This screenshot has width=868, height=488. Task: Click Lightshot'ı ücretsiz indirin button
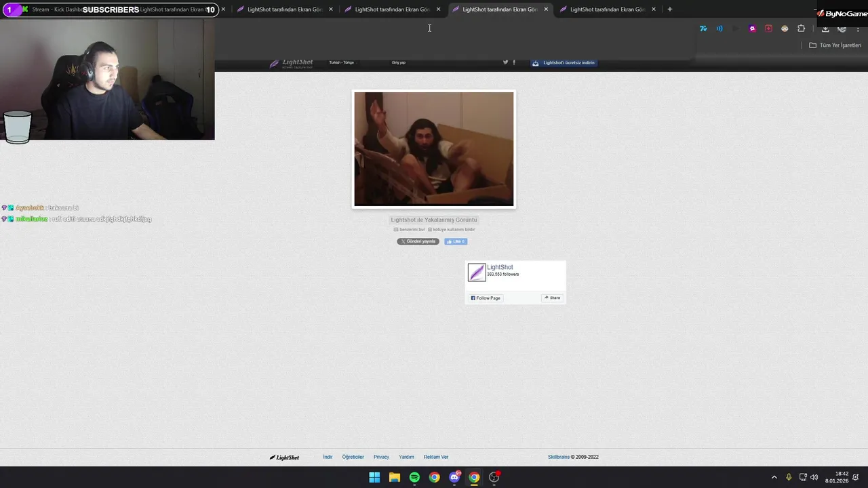click(564, 62)
